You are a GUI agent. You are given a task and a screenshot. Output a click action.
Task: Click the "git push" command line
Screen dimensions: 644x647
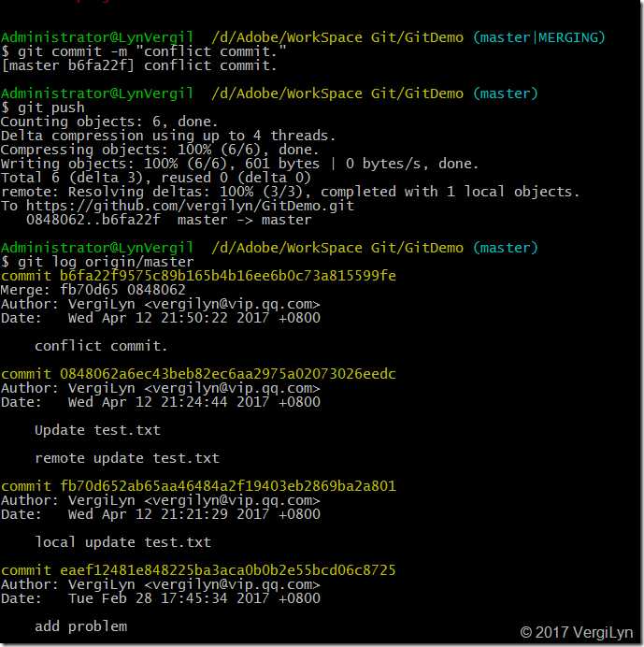click(x=47, y=108)
